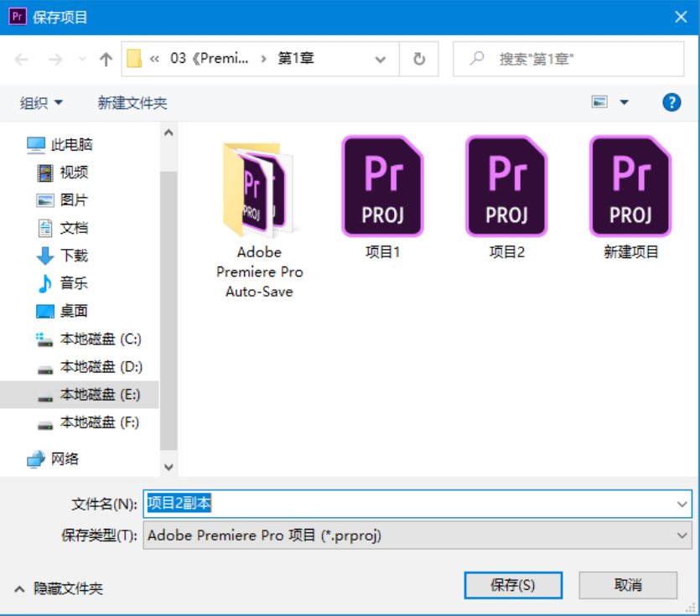Click the Back navigation arrow

pyautogui.click(x=22, y=60)
